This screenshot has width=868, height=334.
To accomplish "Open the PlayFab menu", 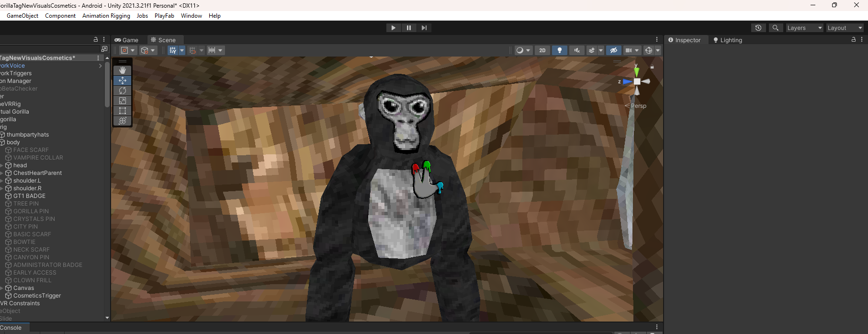I will tap(164, 16).
